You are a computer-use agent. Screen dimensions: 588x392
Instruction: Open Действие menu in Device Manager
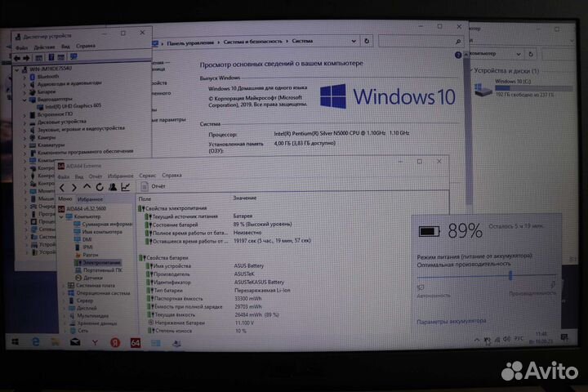[44, 47]
